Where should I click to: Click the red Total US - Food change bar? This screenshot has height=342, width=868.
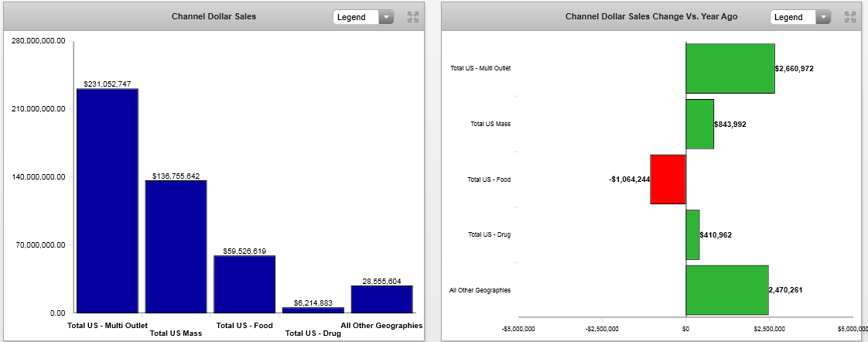[x=668, y=180]
